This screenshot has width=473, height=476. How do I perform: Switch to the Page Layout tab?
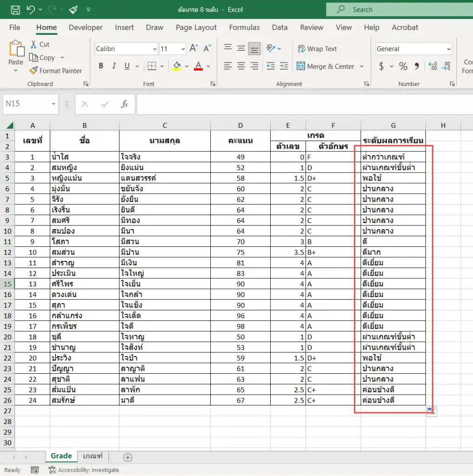[196, 27]
